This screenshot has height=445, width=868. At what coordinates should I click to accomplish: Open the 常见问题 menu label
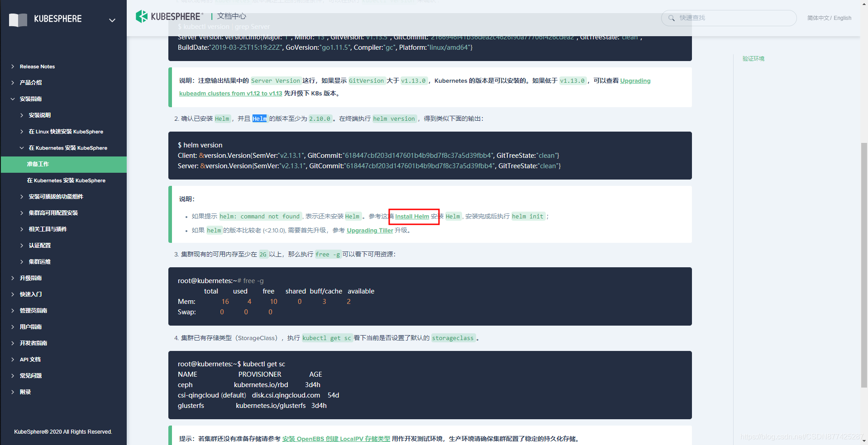31,376
